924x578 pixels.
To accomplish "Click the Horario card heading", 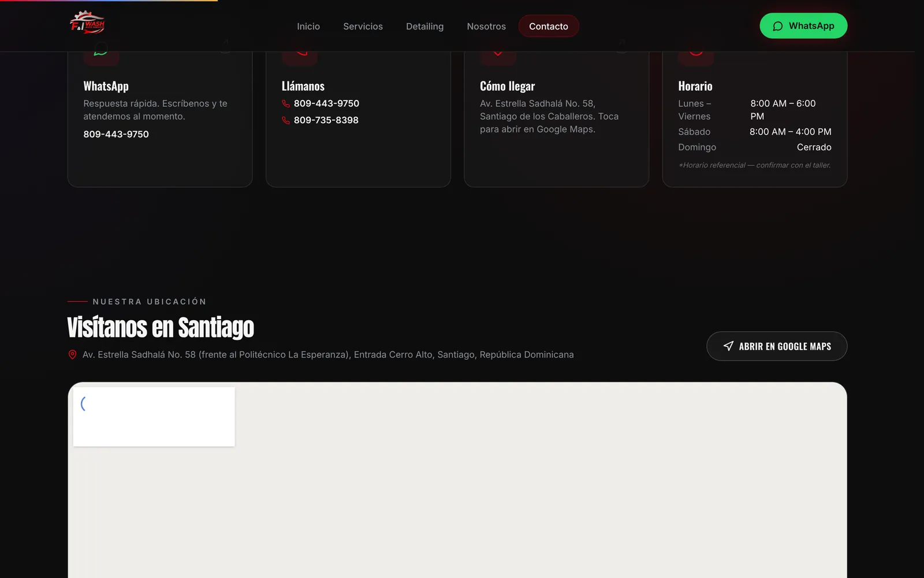I will pyautogui.click(x=695, y=86).
